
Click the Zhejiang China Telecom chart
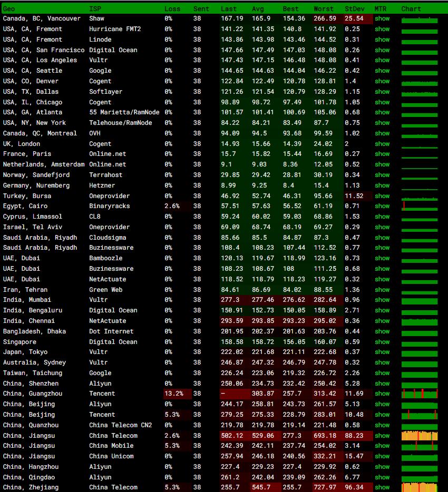420,487
